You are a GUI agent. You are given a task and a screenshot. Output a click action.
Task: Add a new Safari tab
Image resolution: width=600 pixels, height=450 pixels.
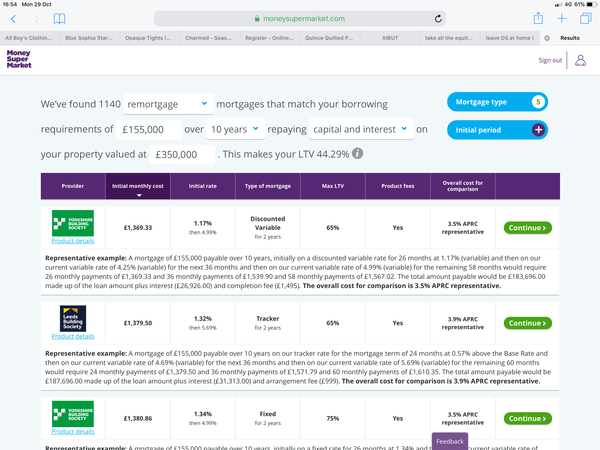562,18
